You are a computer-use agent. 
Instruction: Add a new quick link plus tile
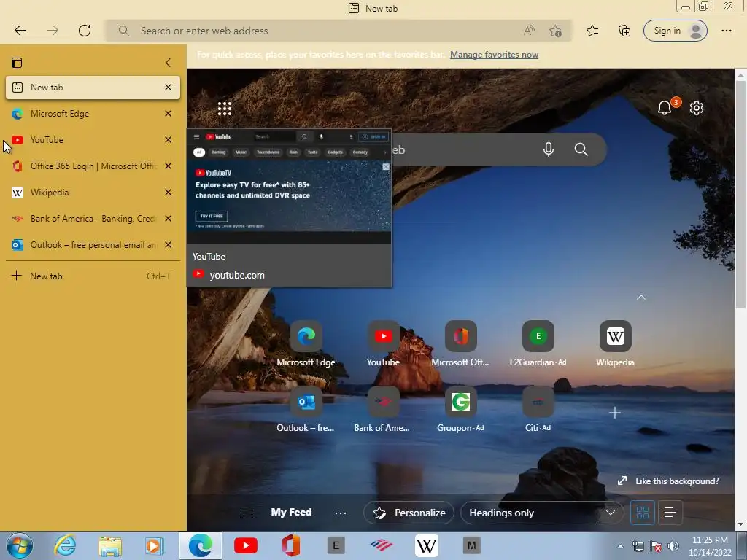click(614, 413)
